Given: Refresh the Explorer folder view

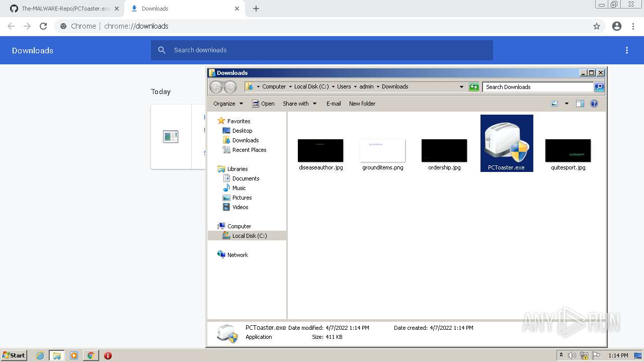Looking at the screenshot, I should [x=474, y=87].
